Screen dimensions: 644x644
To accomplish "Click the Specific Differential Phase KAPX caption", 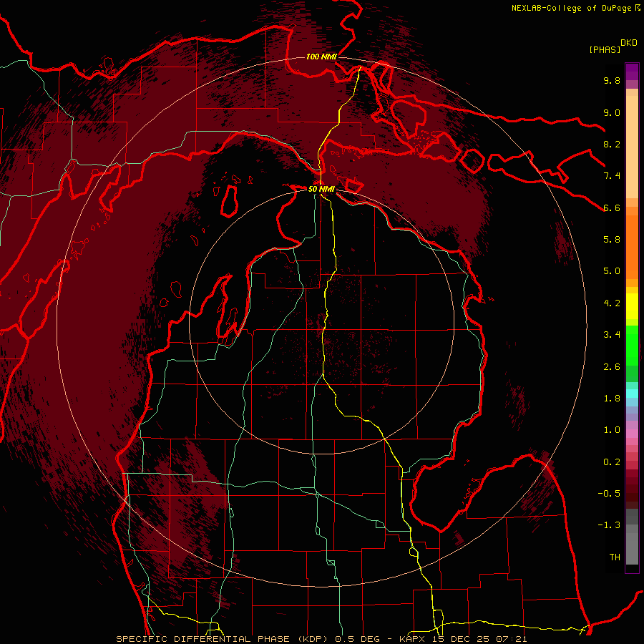I will pyautogui.click(x=321, y=639).
